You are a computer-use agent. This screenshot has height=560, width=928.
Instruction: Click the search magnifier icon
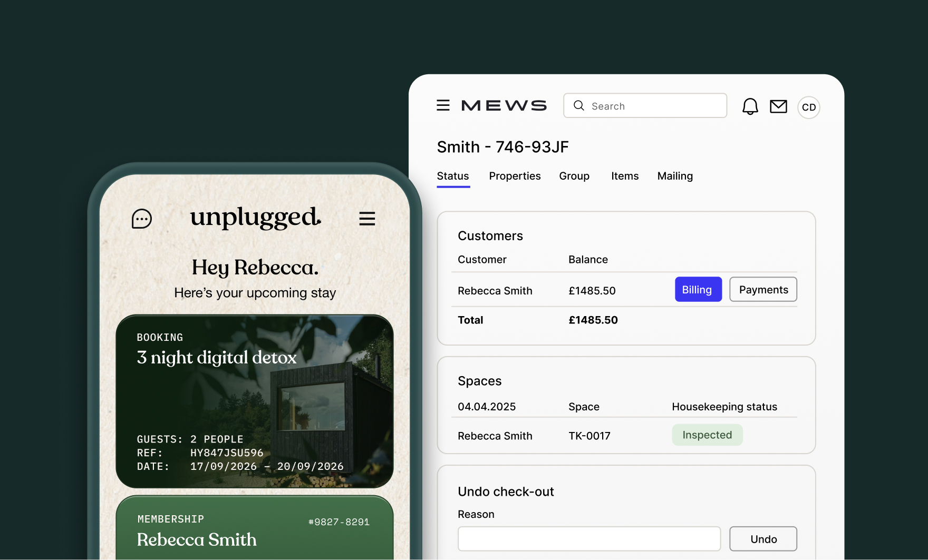pos(578,105)
